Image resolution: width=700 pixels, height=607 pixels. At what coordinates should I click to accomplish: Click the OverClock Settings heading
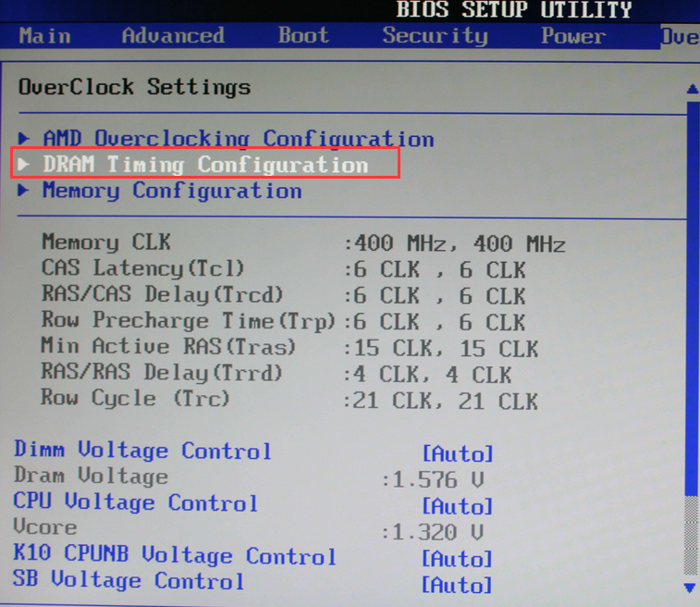(x=134, y=87)
